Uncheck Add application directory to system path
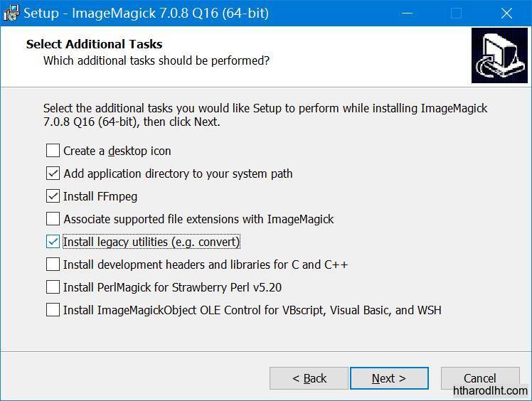This screenshot has height=401, width=532. tap(53, 173)
